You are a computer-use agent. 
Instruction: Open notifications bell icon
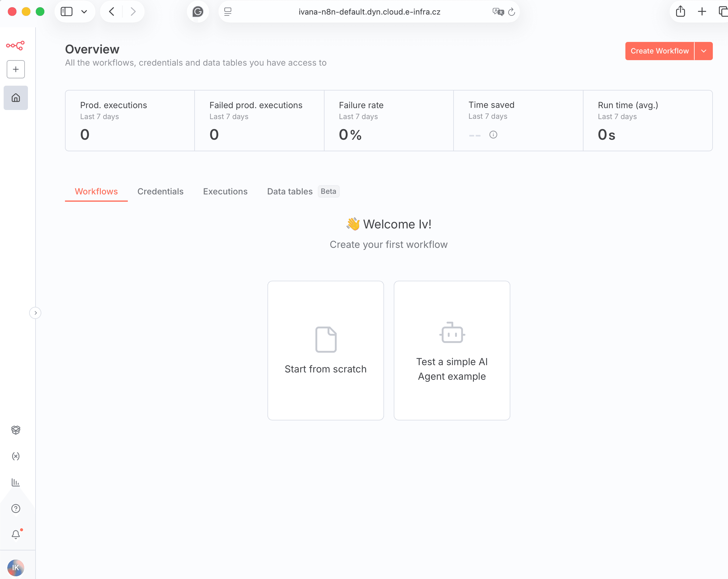[x=15, y=534]
